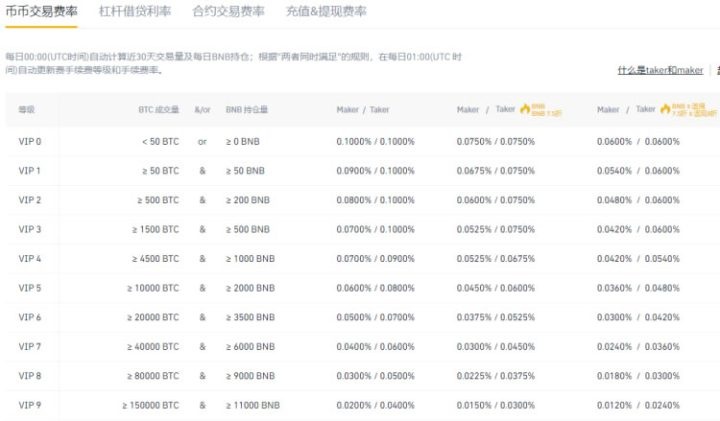720x421 pixels.
Task: Switch to the 币币交易费率 tab
Action: tap(42, 12)
